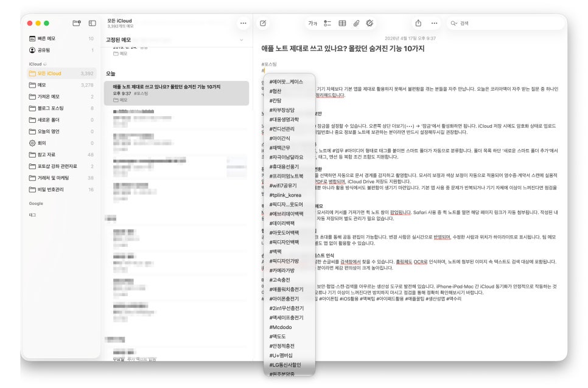Click the iCloud section header
Screen dimensions: 588x388
(x=35, y=64)
